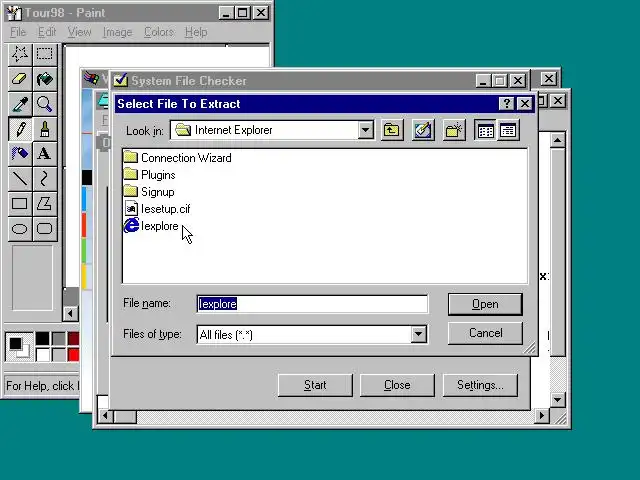Select the Iexplore file with IE icon
The height and width of the screenshot is (480, 640).
pyautogui.click(x=151, y=226)
